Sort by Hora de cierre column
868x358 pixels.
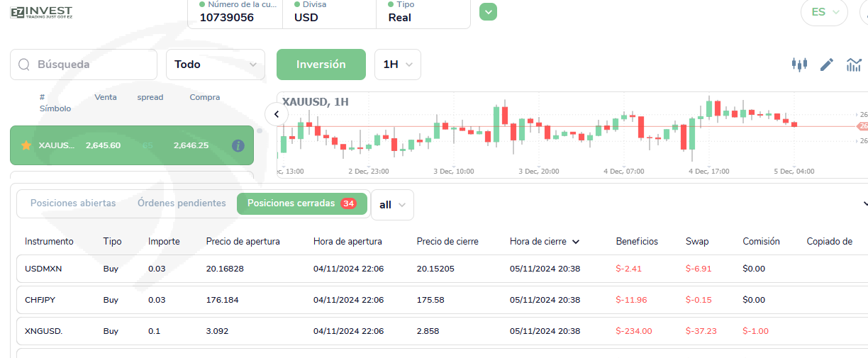[x=544, y=242]
